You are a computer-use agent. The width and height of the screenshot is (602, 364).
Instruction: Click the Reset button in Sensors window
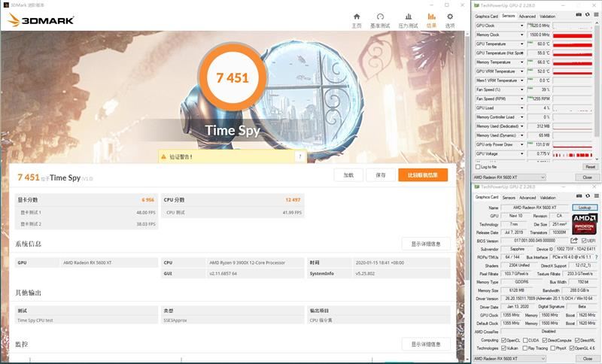[x=590, y=167]
